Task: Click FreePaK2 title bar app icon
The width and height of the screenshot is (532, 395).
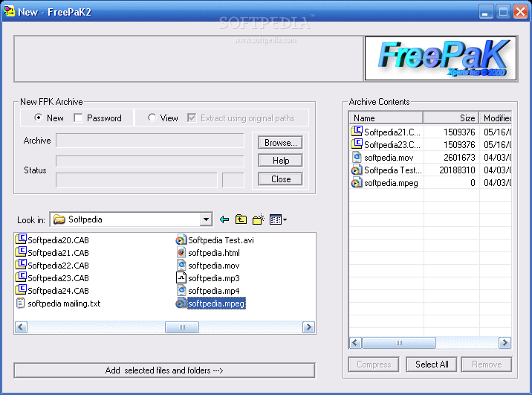Action: [9, 11]
